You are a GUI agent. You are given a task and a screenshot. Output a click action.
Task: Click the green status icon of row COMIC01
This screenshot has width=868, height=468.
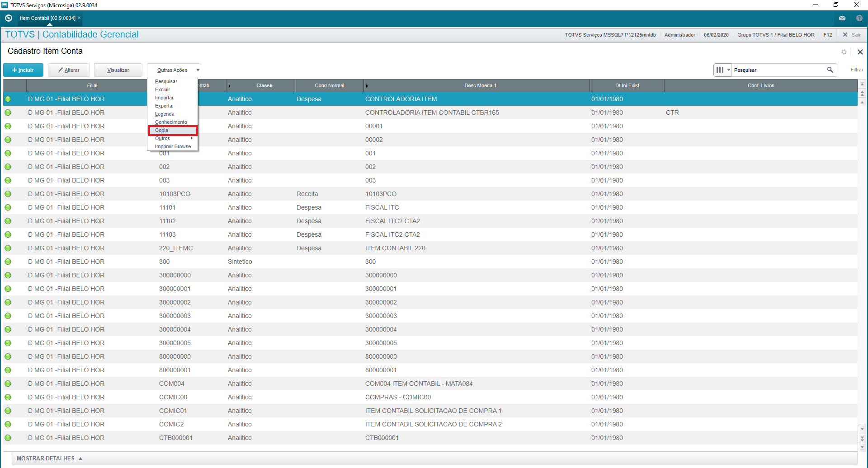click(8, 411)
